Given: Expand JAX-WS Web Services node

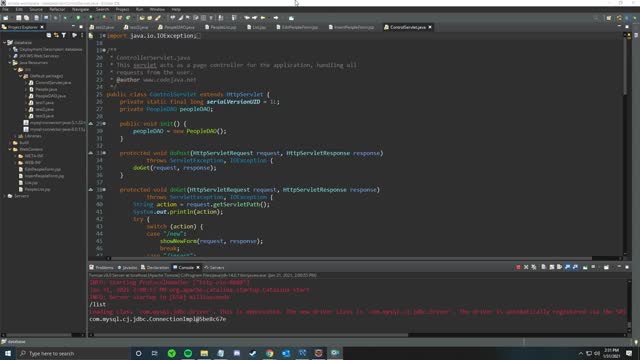Looking at the screenshot, I should [x=10, y=56].
